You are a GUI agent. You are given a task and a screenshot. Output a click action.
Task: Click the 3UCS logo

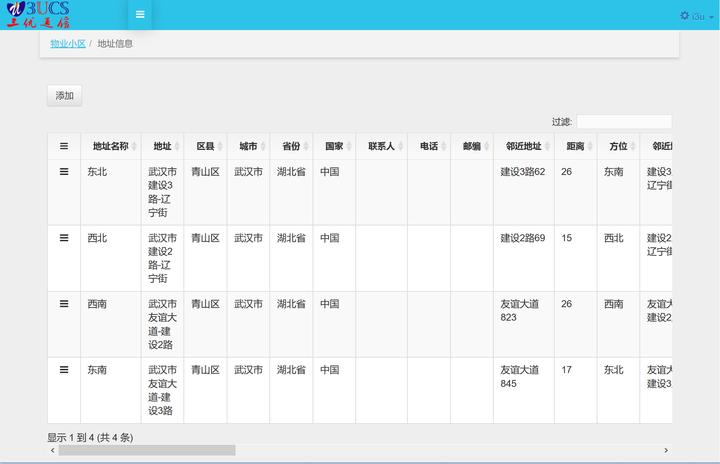click(x=38, y=15)
